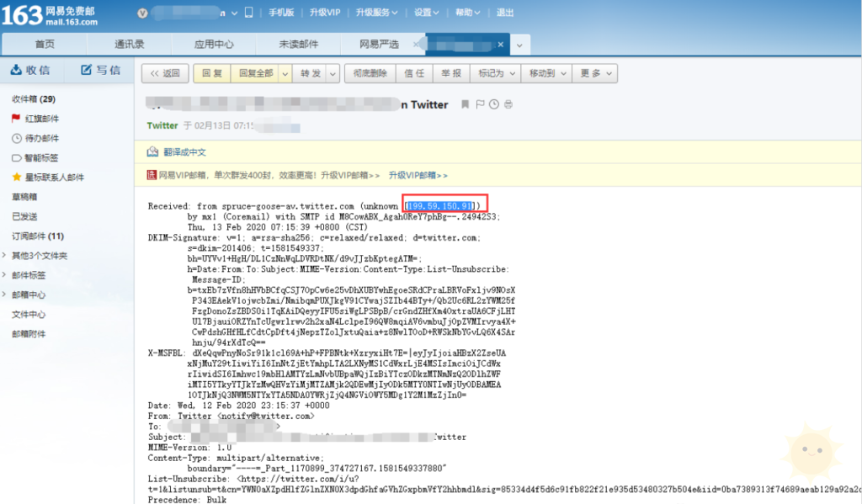Expand the 其他3个文件夹 folder group
The image size is (862, 504).
coord(4,255)
